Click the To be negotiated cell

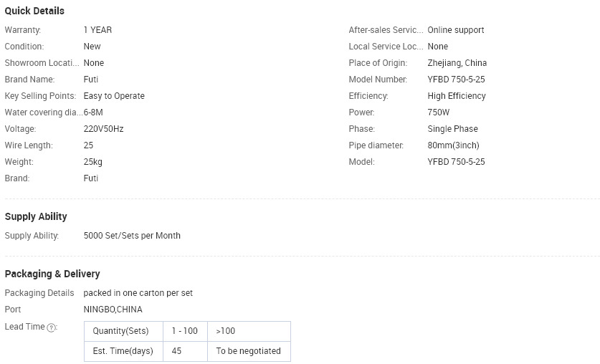pos(249,351)
